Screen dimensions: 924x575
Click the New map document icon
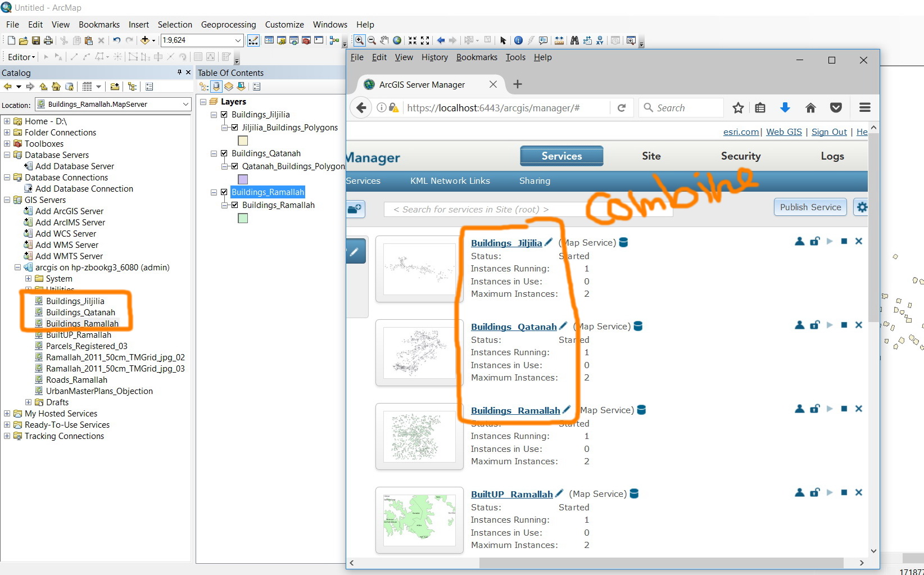point(11,40)
